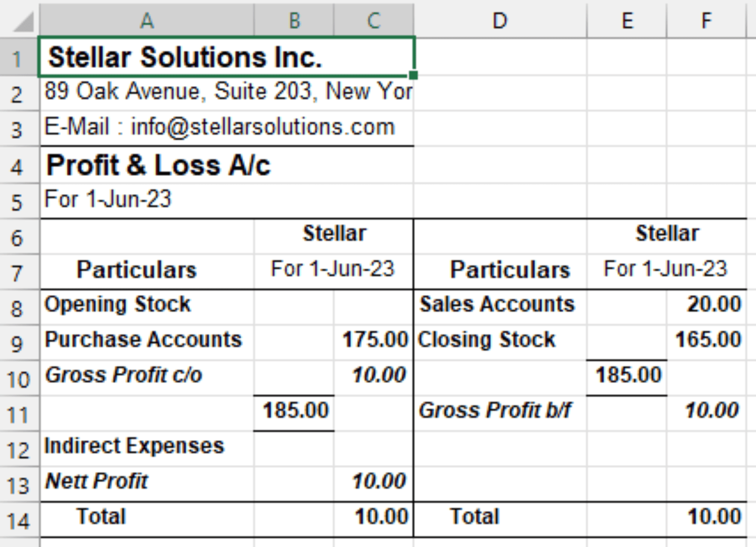Click the For 1-Jun-23 date cell
The height and width of the screenshot is (547, 756).
tap(148, 198)
